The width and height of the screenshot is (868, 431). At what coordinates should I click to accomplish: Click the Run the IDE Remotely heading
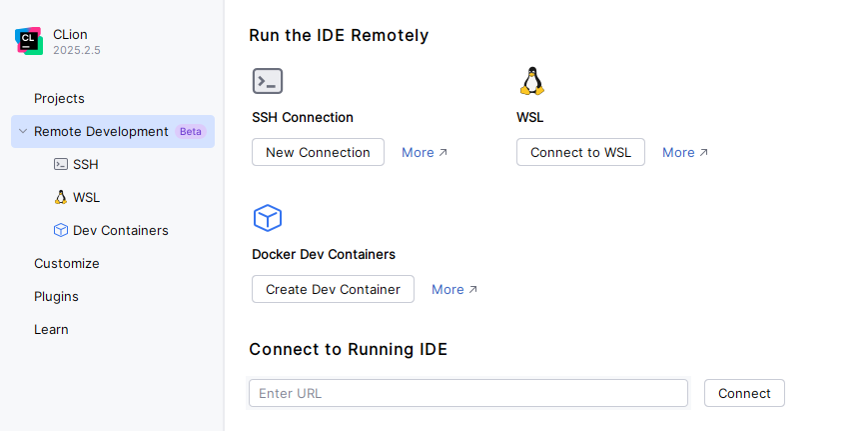tap(339, 35)
